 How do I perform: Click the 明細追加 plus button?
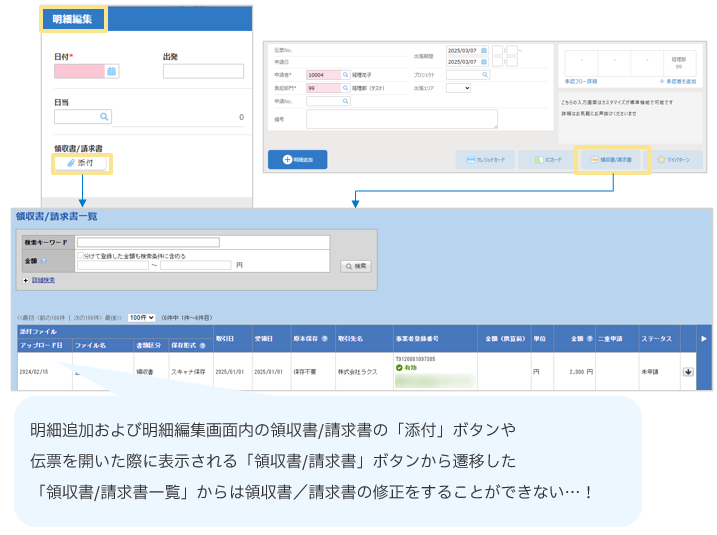coord(297,160)
